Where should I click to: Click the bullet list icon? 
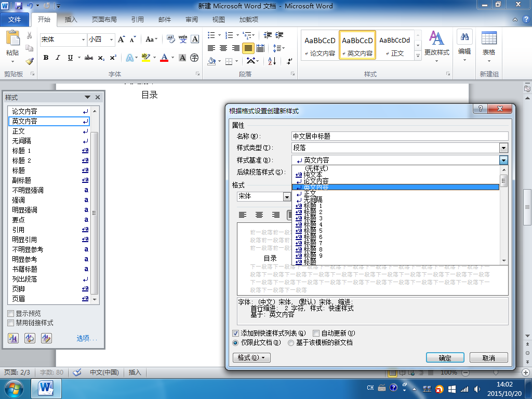(211, 35)
